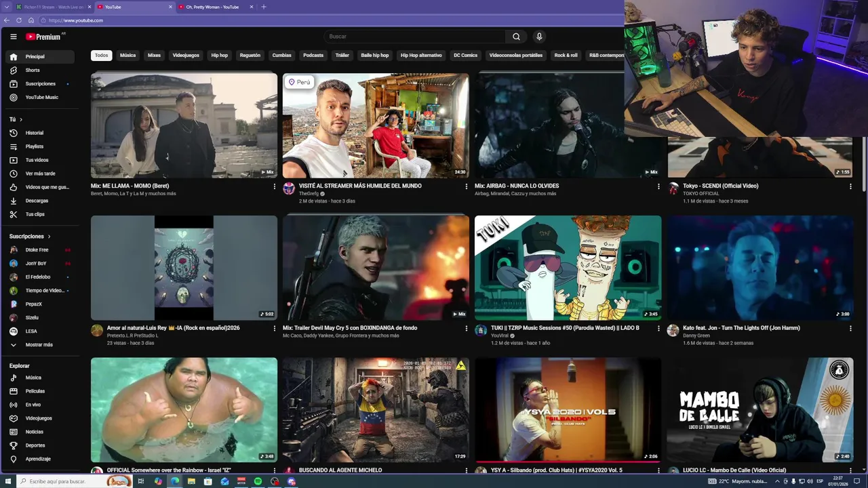The height and width of the screenshot is (488, 868).
Task: Open YouTube Music from sidebar
Action: (41, 98)
